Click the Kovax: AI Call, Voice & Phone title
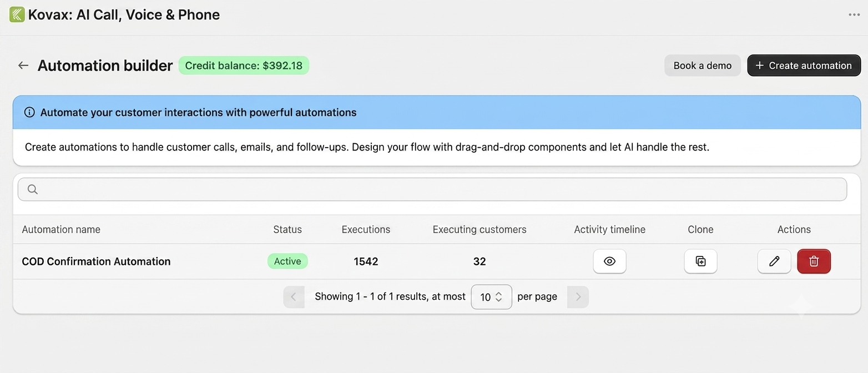Viewport: 868px width, 373px height. click(124, 14)
